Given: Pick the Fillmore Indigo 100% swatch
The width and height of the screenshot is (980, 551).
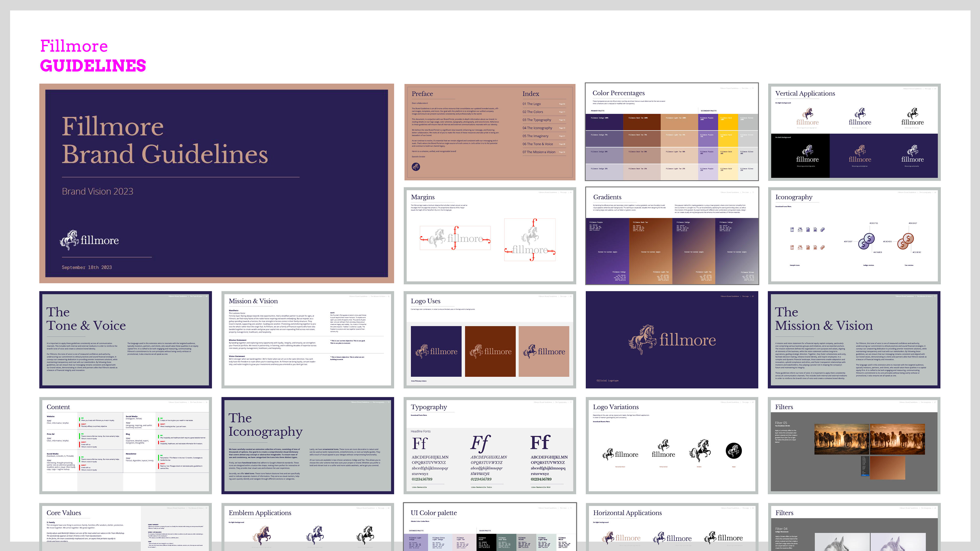Looking at the screenshot, I should pyautogui.click(x=604, y=122).
